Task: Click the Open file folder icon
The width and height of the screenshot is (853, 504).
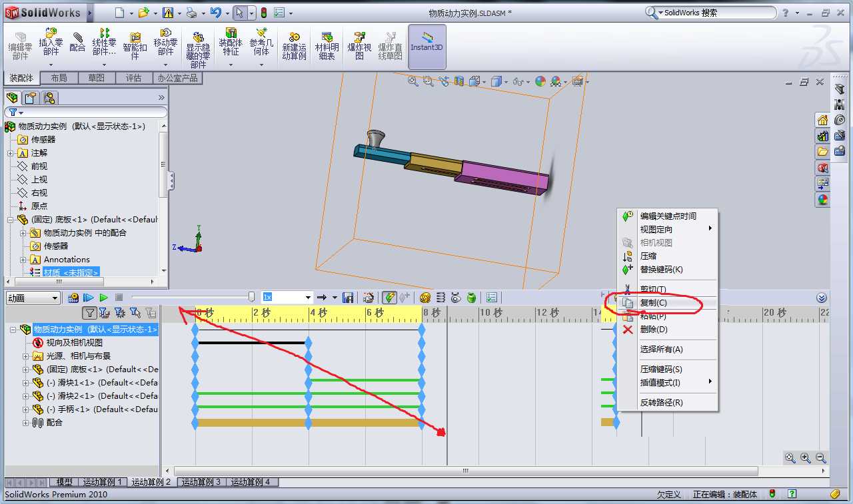Action: point(143,12)
